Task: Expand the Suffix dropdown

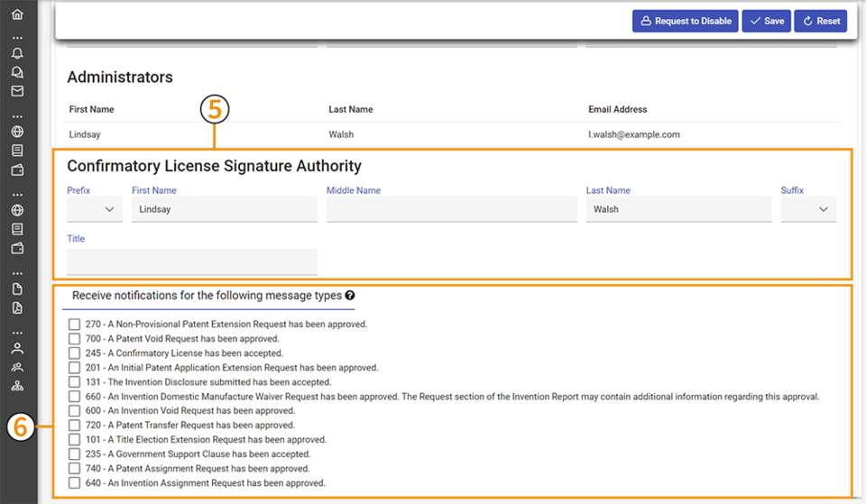Action: [x=808, y=209]
